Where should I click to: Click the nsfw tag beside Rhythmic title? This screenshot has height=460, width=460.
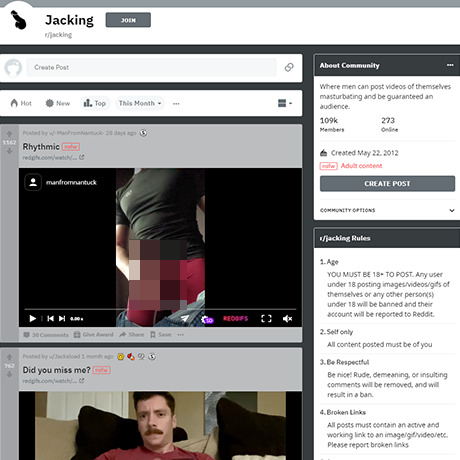pyautogui.click(x=71, y=147)
